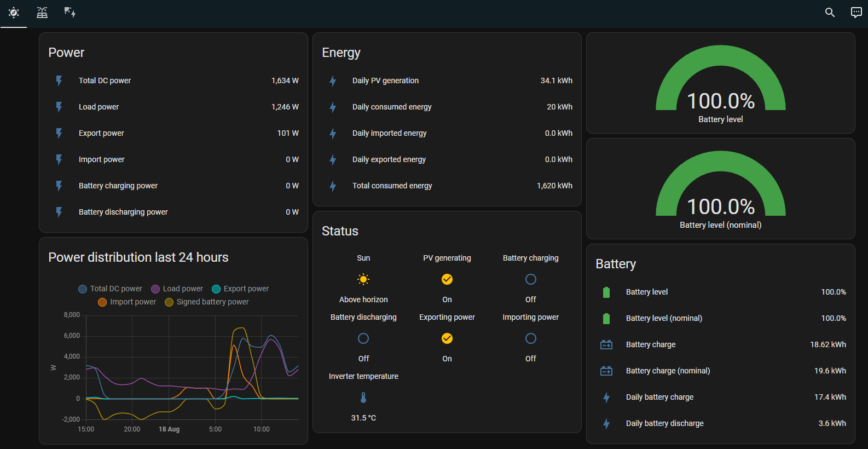Click the 31.5 °C inverter temperature value
Image resolution: width=868 pixels, height=449 pixels.
tap(363, 418)
